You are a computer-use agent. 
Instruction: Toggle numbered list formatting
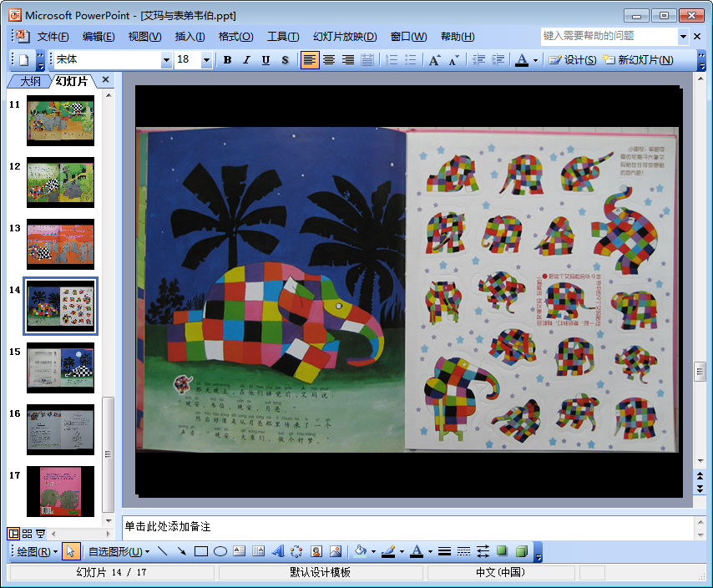(391, 60)
